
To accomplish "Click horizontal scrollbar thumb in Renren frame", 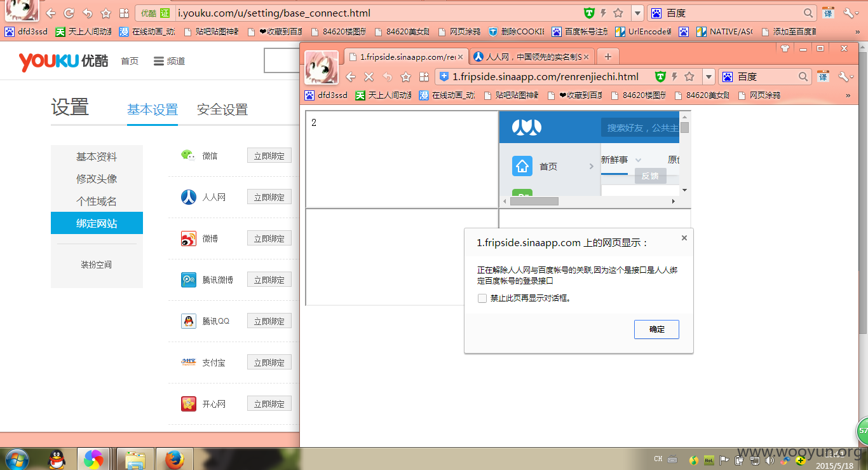I will [x=534, y=201].
